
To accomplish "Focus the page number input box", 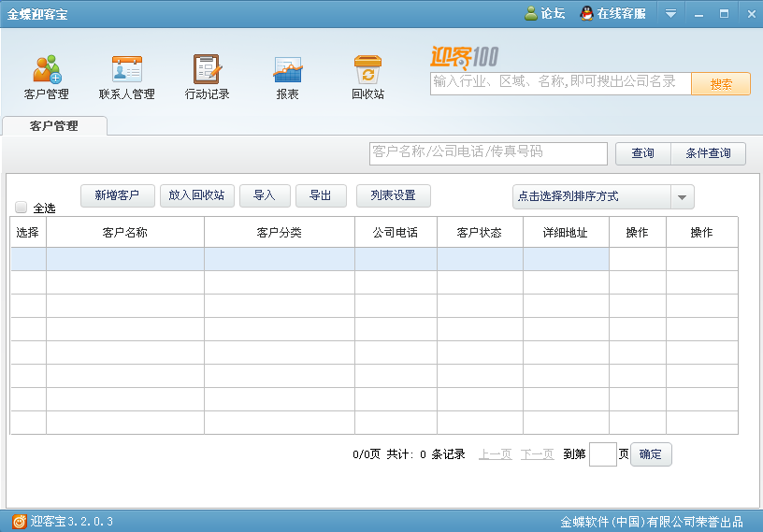I will [x=603, y=454].
